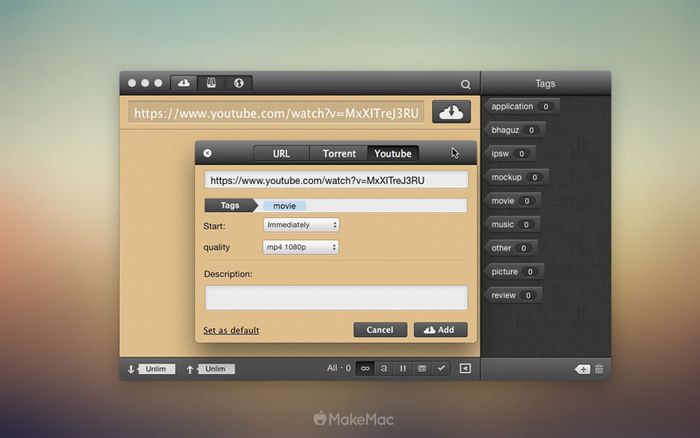This screenshot has width=700, height=438.
Task: Select the movie tag in sidebar
Action: pyautogui.click(x=512, y=201)
